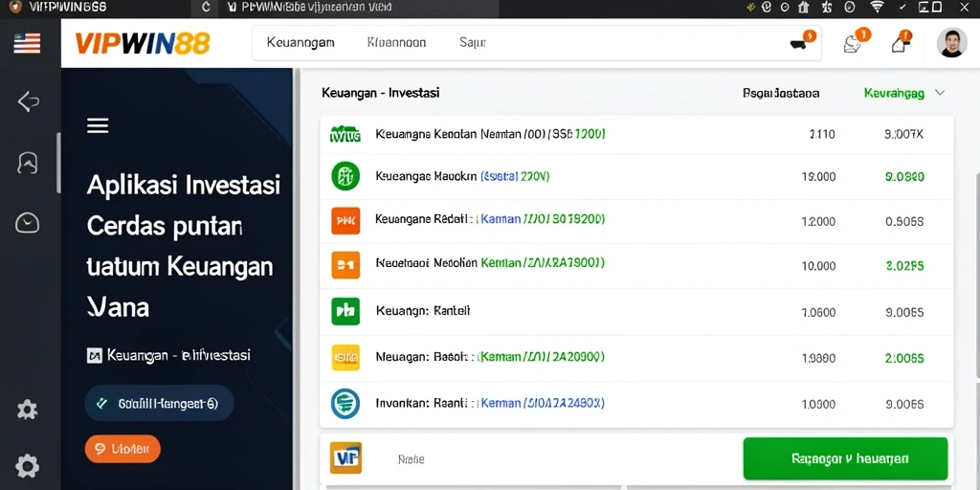Open the Sajur menu tab
Screen dimensions: 980x490
pos(473,42)
